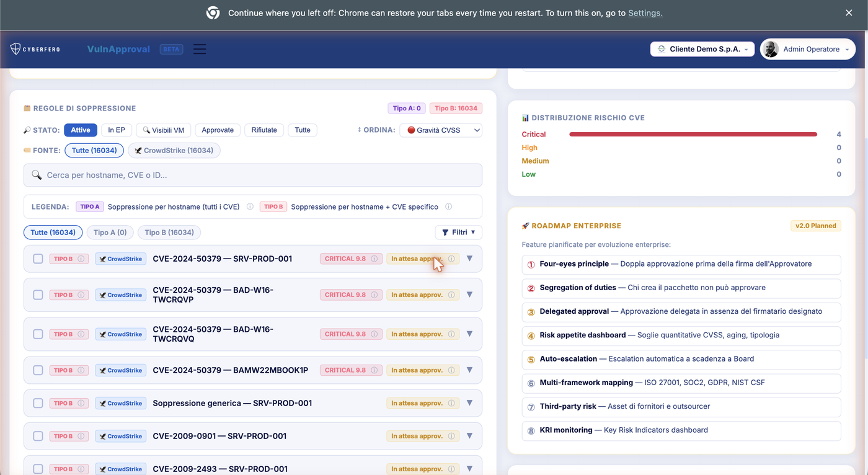
Task: Select the Visibili VM status filter
Action: click(164, 130)
